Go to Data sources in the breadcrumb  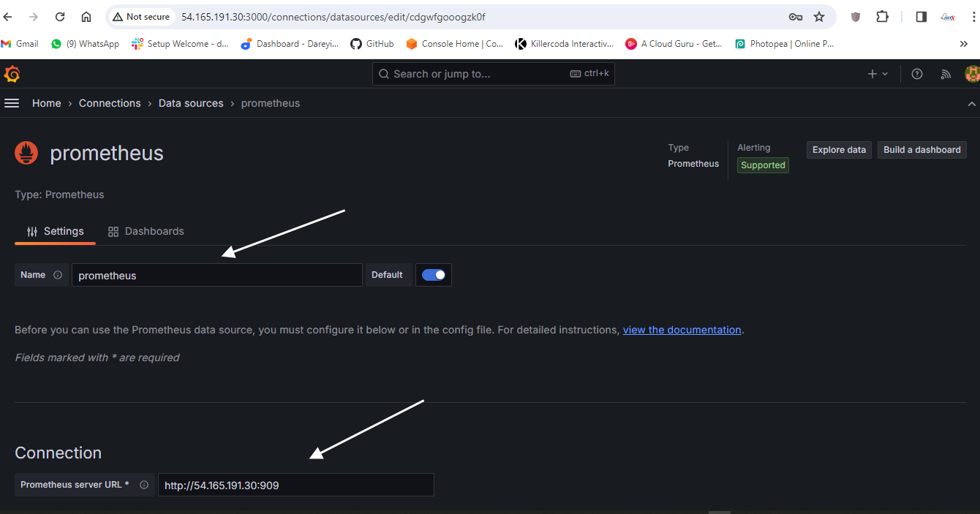click(x=191, y=103)
